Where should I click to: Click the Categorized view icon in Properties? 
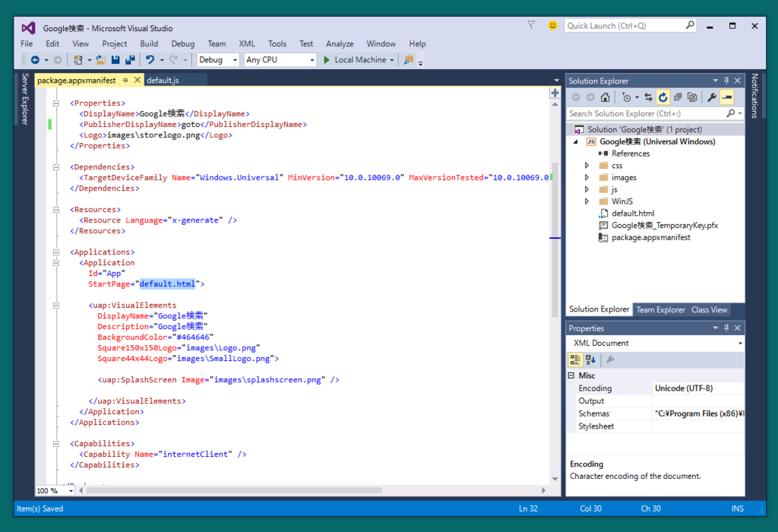tap(575, 359)
